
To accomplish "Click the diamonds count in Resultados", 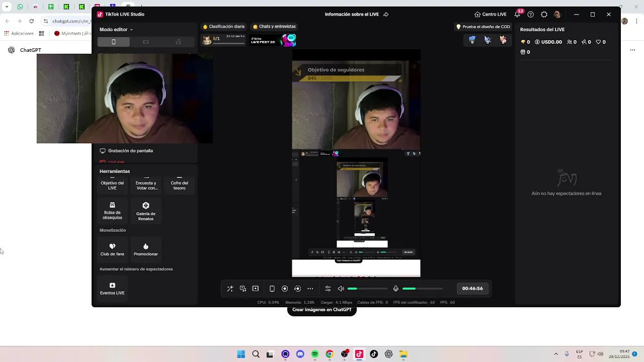I will point(525,42).
